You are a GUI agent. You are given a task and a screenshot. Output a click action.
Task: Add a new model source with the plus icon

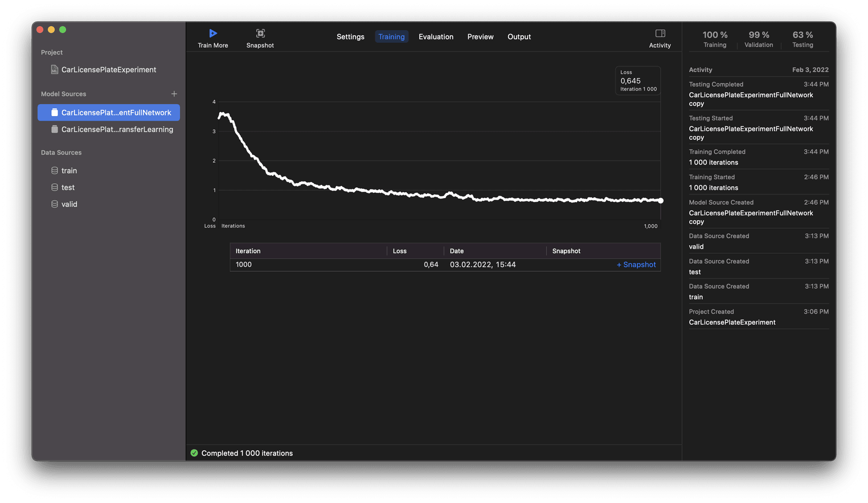174,93
